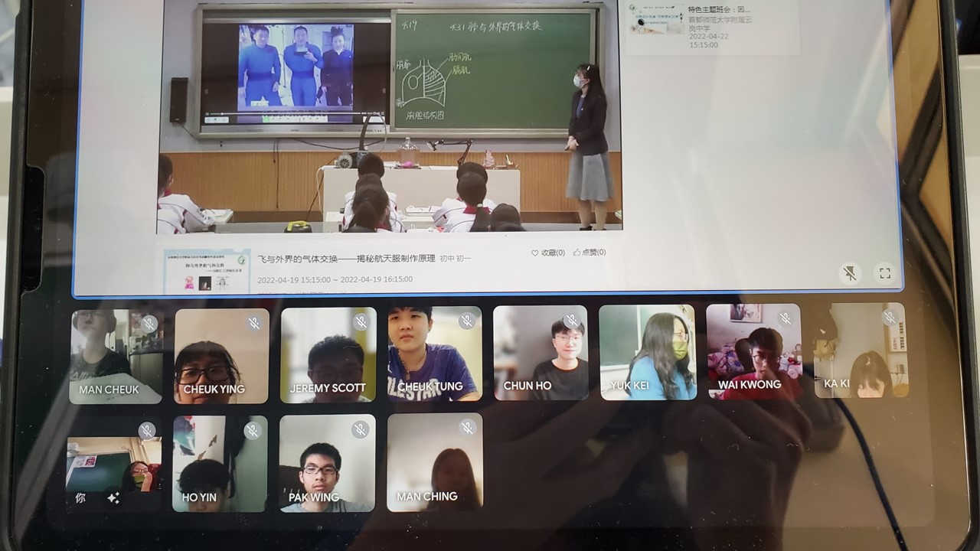Image resolution: width=980 pixels, height=551 pixels.
Task: Click Wai Kwong's muted microphone icon
Action: (784, 318)
